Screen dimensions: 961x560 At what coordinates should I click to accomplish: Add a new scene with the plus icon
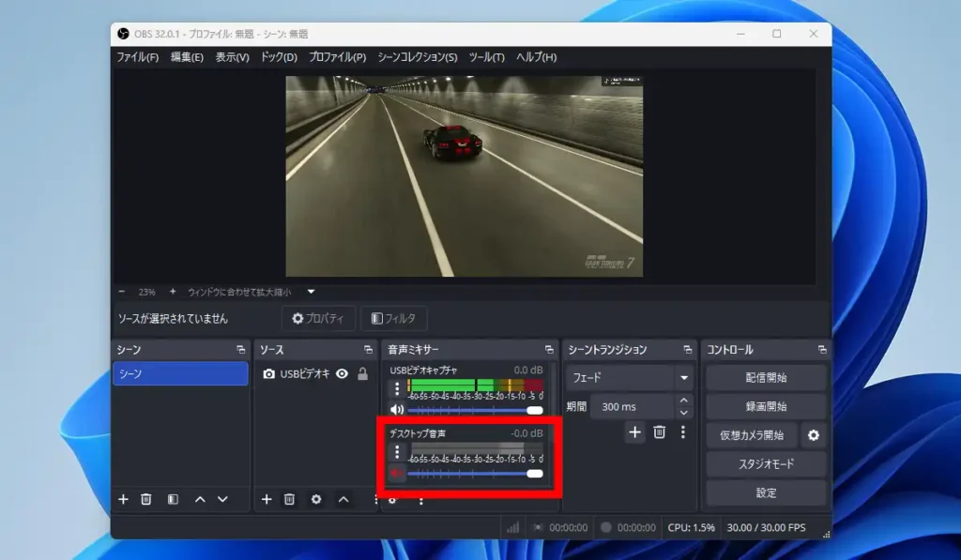[x=123, y=499]
